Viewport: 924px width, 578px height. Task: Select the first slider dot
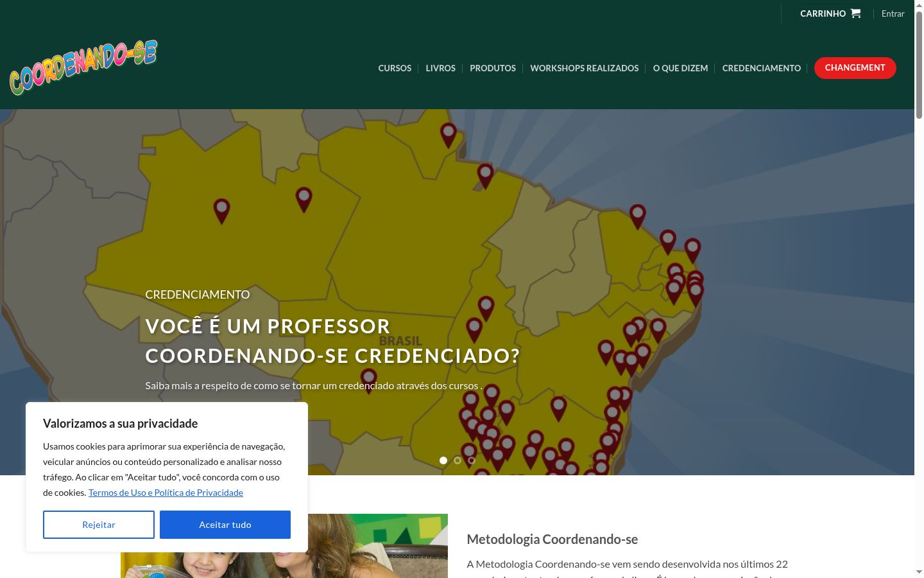(443, 460)
